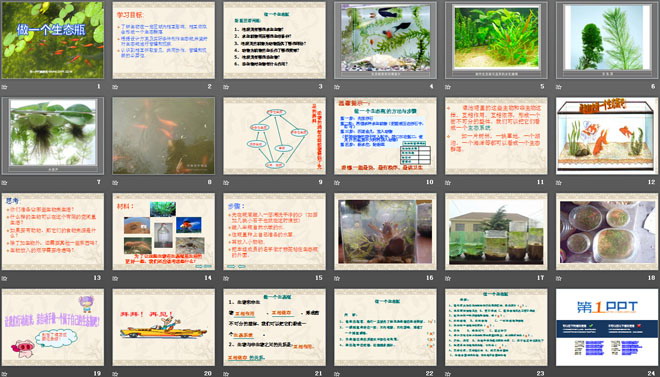Click the slide number '6' label

click(653, 86)
